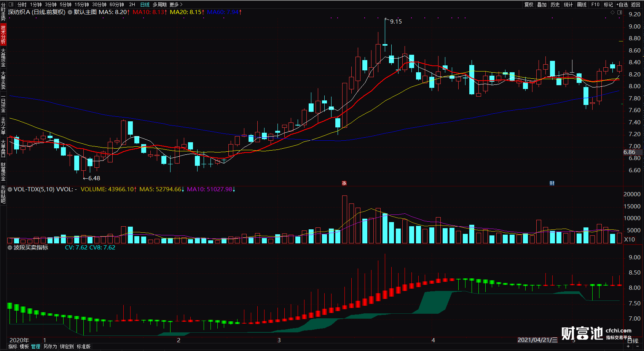Click the magenta MA10: 51027.98 label
This screenshot has width=644, height=351.
211,189
